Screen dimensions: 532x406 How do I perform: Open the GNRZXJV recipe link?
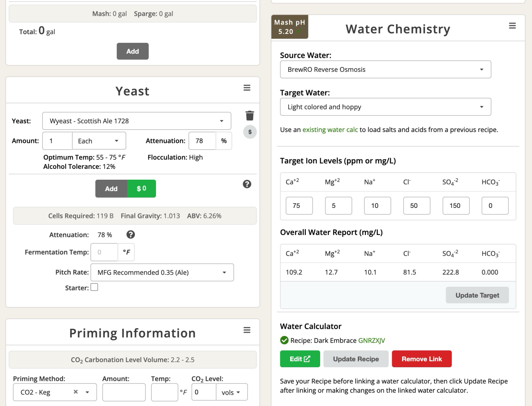(371, 341)
